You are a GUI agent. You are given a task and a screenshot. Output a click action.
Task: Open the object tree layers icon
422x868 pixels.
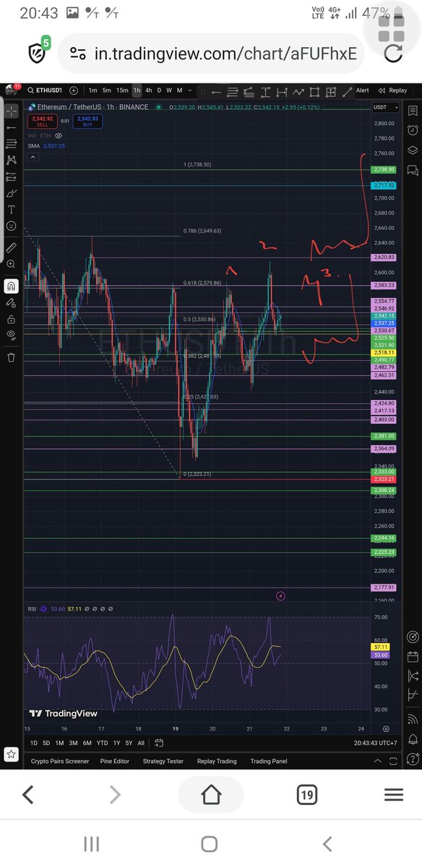click(413, 150)
